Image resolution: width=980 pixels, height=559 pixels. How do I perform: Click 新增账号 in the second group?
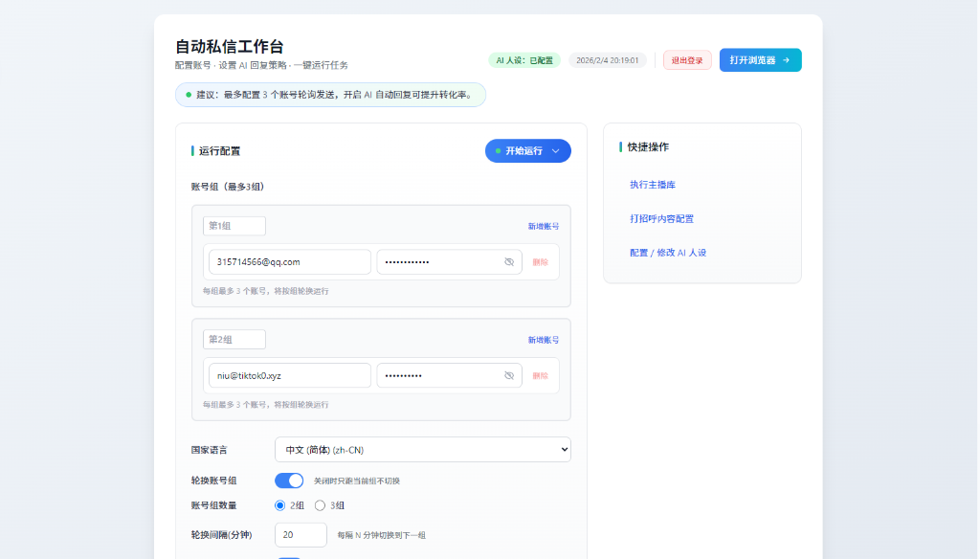pyautogui.click(x=543, y=340)
